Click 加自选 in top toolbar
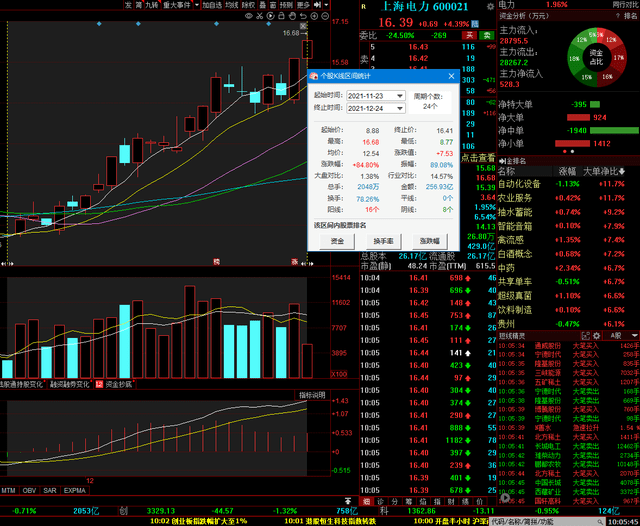Viewport: 640px width, 526px height. tap(212, 5)
